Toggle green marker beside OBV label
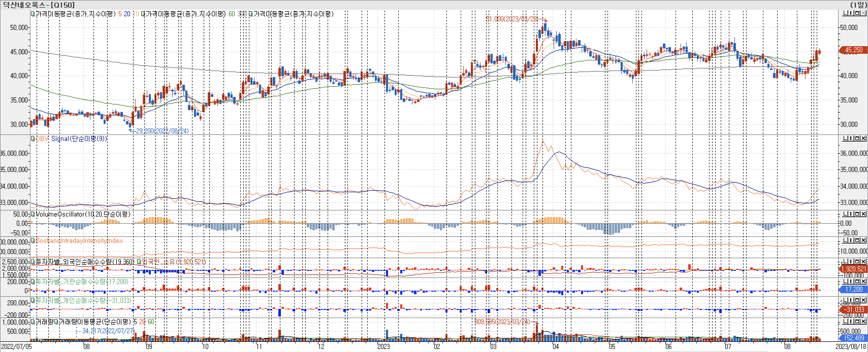Viewport: 868px width, 352px height. [x=33, y=139]
